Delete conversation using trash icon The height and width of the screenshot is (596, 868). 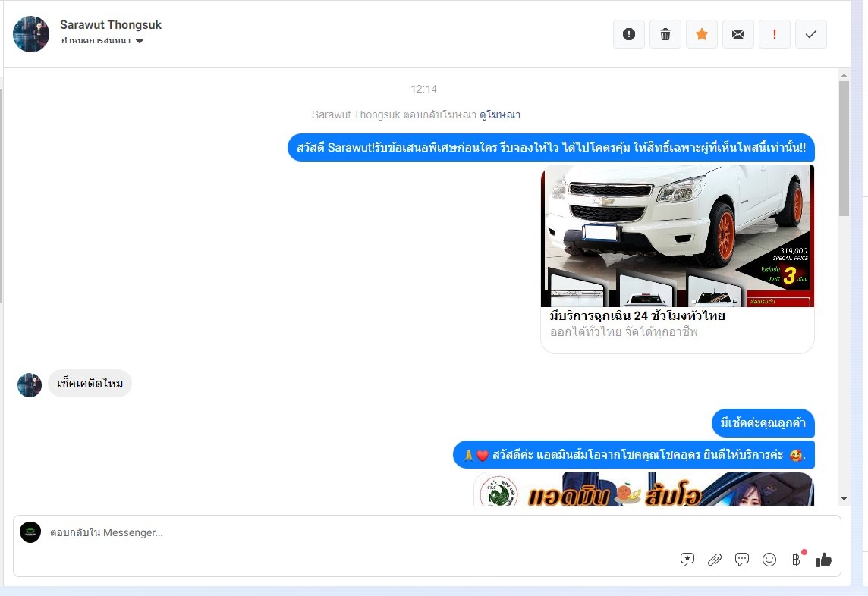[665, 34]
